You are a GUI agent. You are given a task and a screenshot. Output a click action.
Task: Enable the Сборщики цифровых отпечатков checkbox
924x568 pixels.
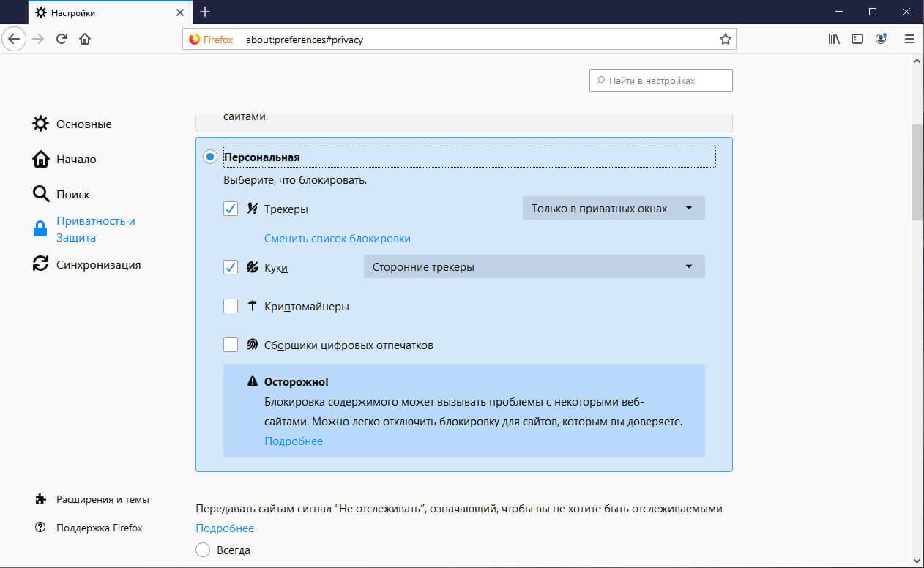coord(231,345)
